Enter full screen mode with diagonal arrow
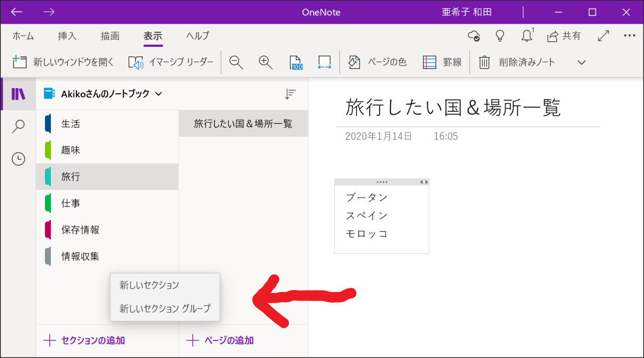The image size is (644, 358). click(603, 36)
